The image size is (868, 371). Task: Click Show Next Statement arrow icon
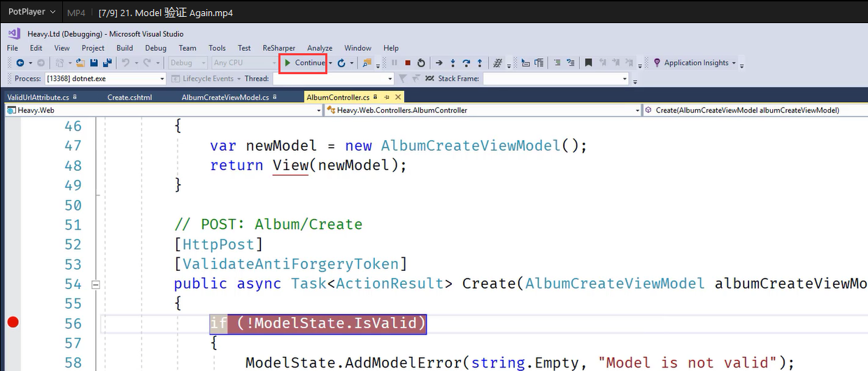[x=439, y=63]
